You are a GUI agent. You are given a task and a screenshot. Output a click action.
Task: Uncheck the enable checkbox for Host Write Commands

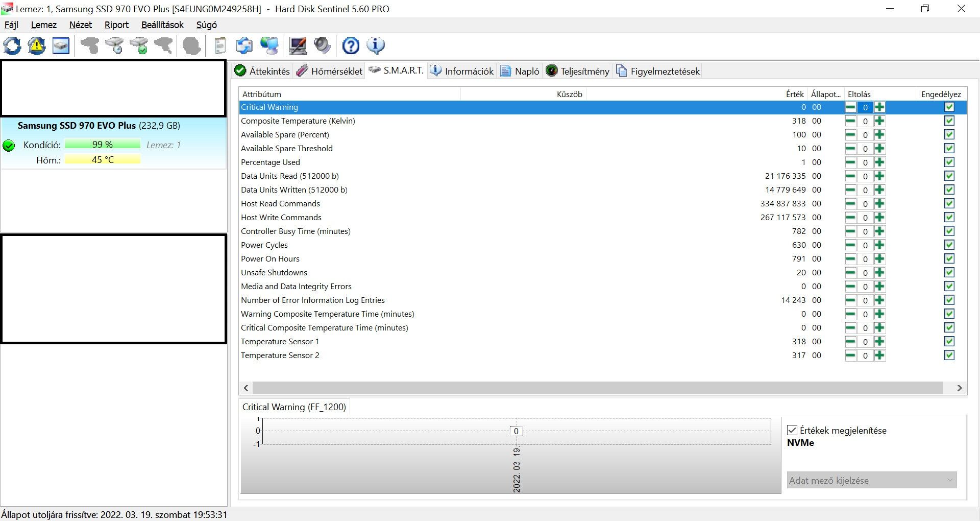[949, 218]
